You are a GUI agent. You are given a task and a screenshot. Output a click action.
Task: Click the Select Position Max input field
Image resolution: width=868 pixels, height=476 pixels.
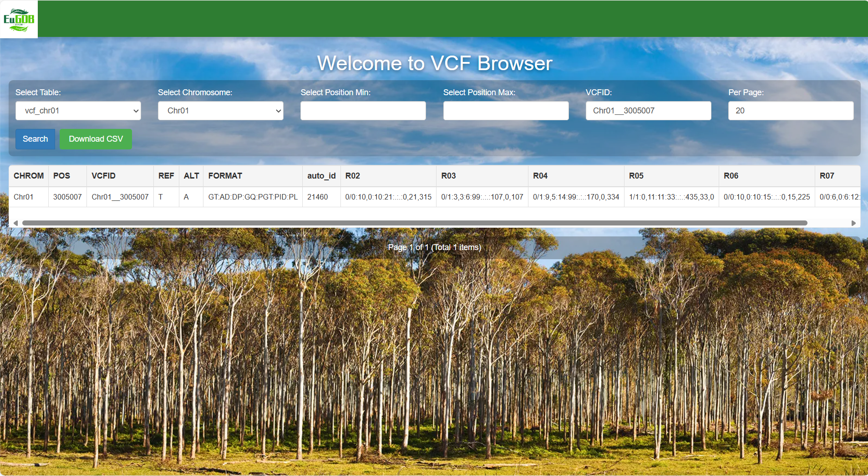coord(506,111)
